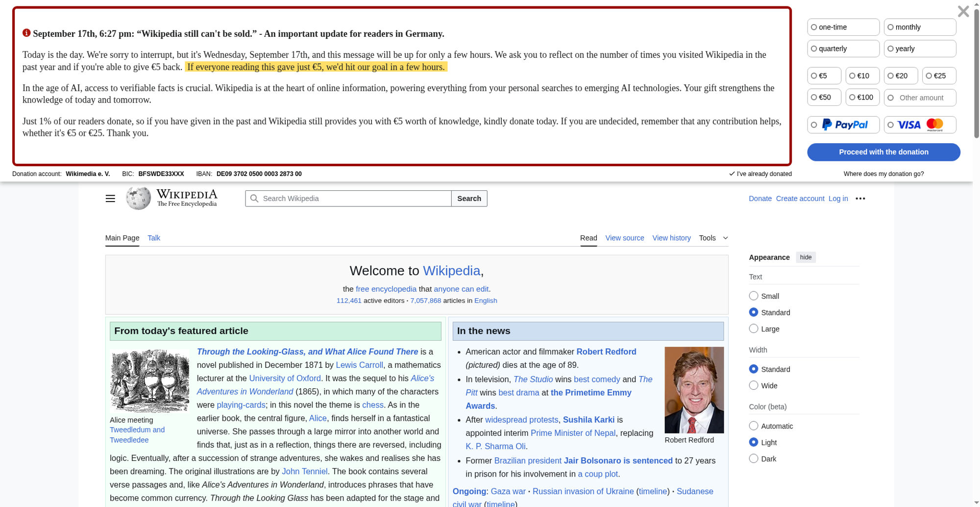The image size is (980, 507).
Task: Click the Sushila Karki news link
Action: click(588, 420)
